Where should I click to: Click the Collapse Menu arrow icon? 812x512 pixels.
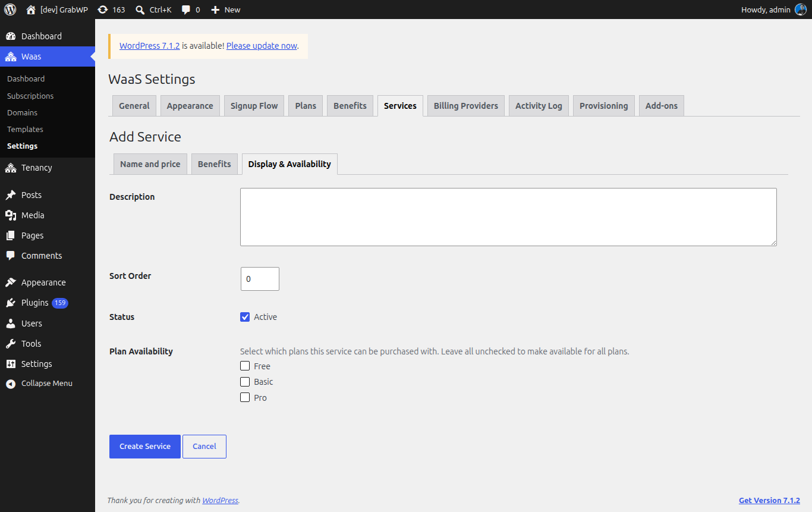point(11,384)
